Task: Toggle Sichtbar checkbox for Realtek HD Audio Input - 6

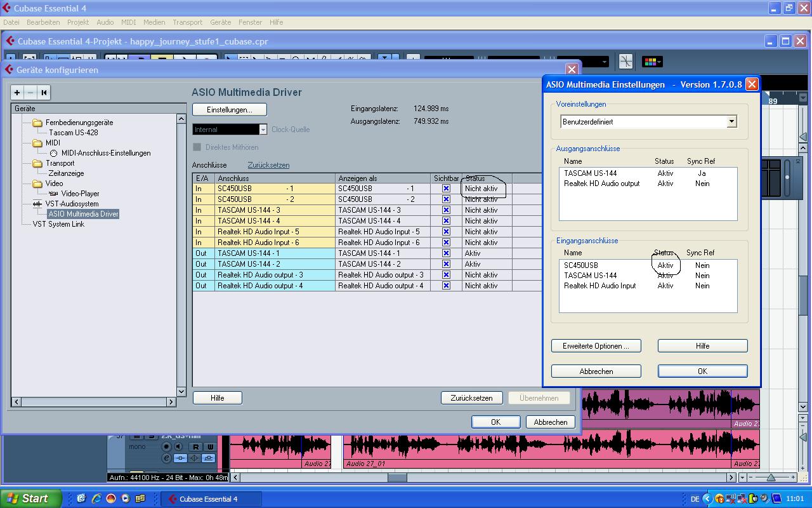Action: [x=446, y=243]
